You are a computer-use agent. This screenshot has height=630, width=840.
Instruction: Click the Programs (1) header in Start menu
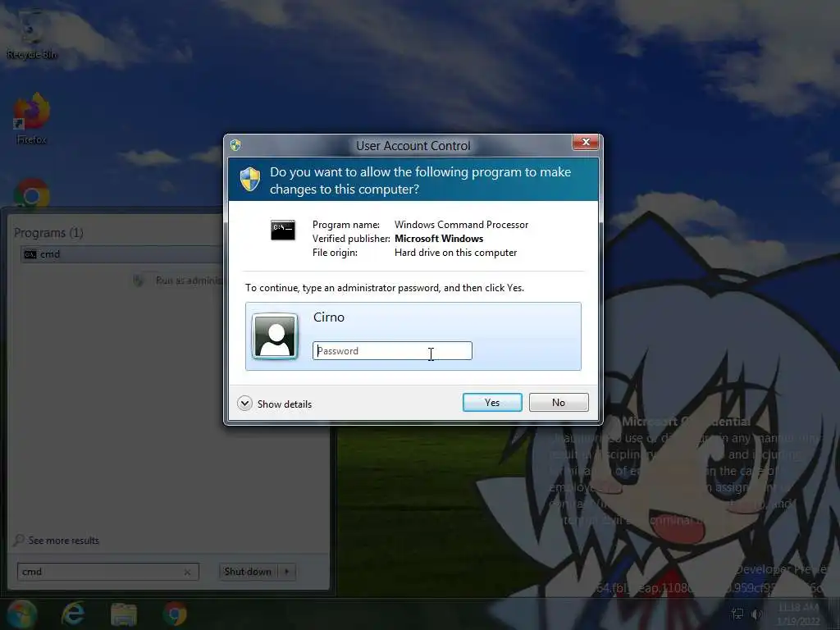48,232
